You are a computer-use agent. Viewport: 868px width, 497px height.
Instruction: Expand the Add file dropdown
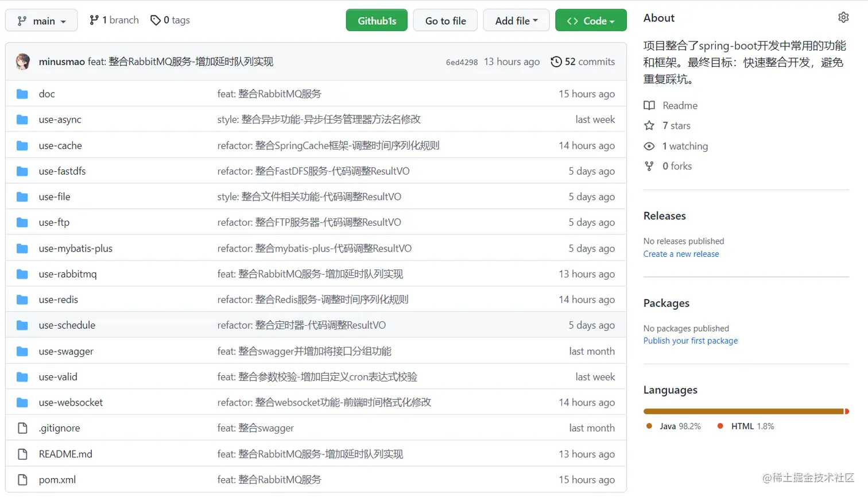[x=516, y=21]
